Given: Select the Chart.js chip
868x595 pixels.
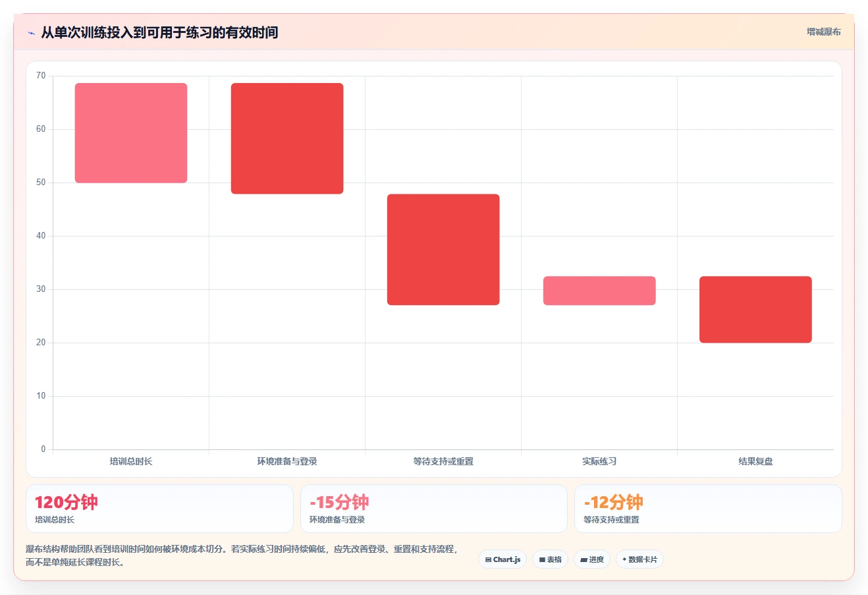Looking at the screenshot, I should click(502, 559).
